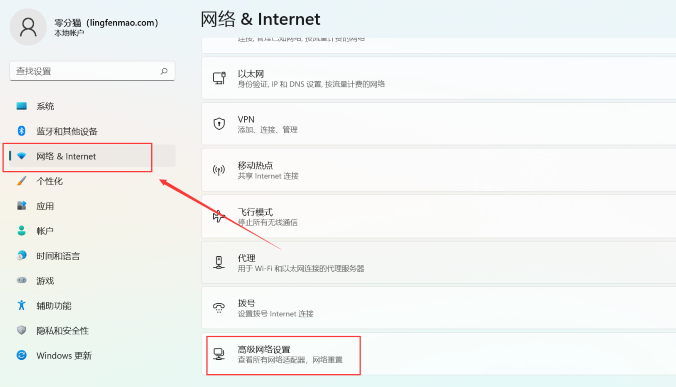Open 隐私和安全性 settings category
Screen dimensions: 676x387
[x=92, y=331]
